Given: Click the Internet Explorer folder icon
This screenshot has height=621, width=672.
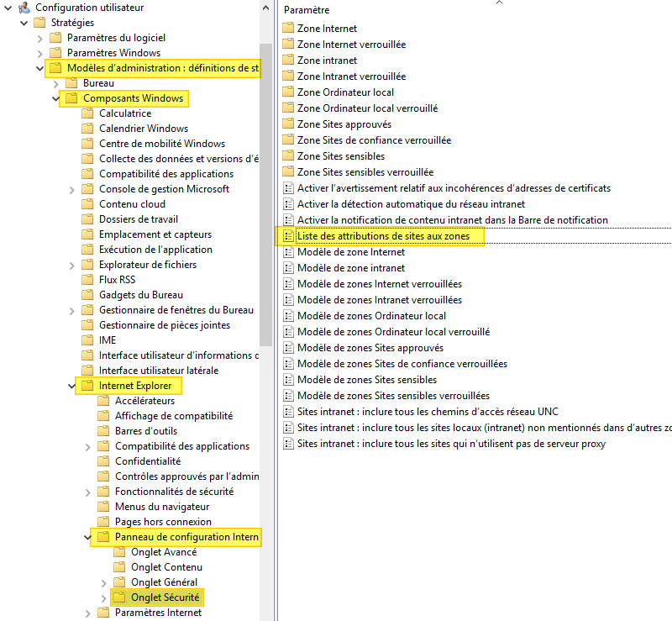Looking at the screenshot, I should pos(87,386).
